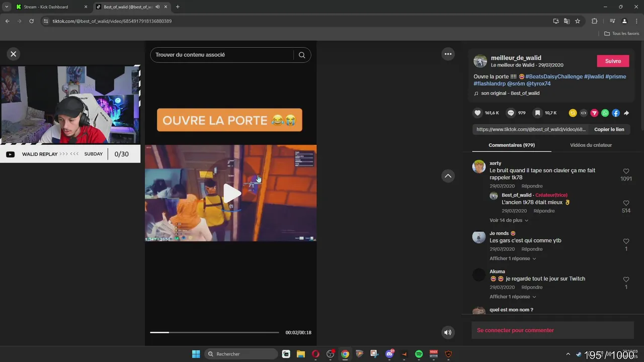This screenshot has height=362, width=644.
Task: Open 'Tous les favoris' bookmarks folder
Action: click(622, 34)
